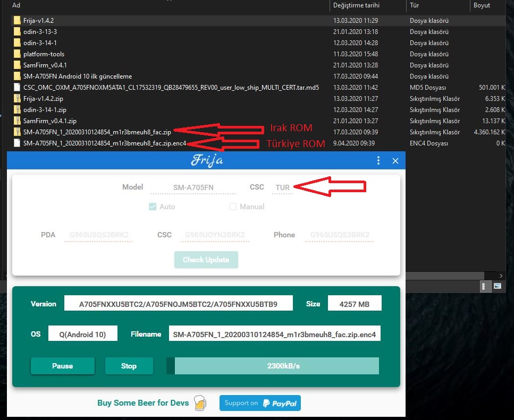Click the Frija-v1.4.2 folder icon
This screenshot has height=420, width=514.
pyautogui.click(x=17, y=20)
